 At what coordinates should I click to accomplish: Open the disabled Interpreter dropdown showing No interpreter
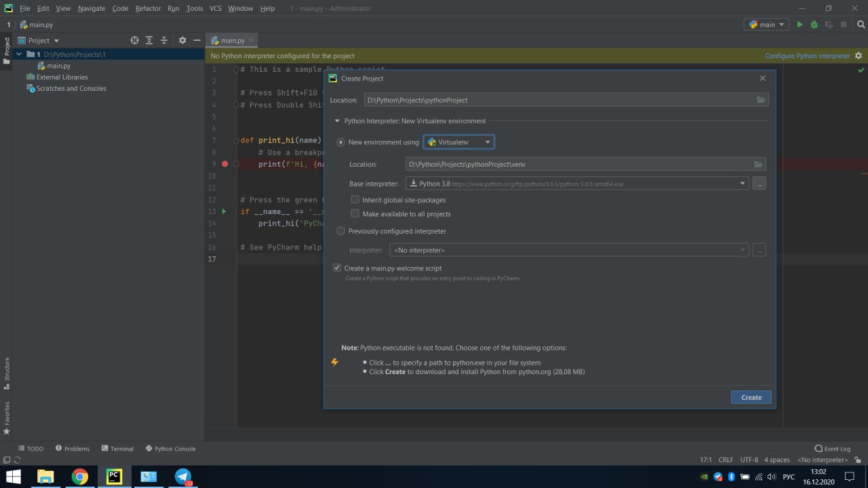pos(569,250)
